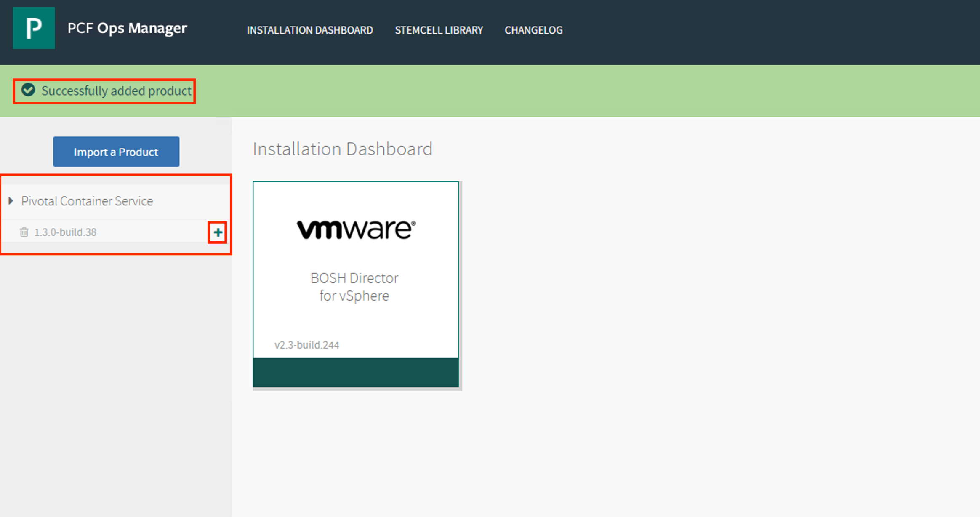The height and width of the screenshot is (517, 980).
Task: Click the empty area of the left sidebar
Action: tap(116, 379)
